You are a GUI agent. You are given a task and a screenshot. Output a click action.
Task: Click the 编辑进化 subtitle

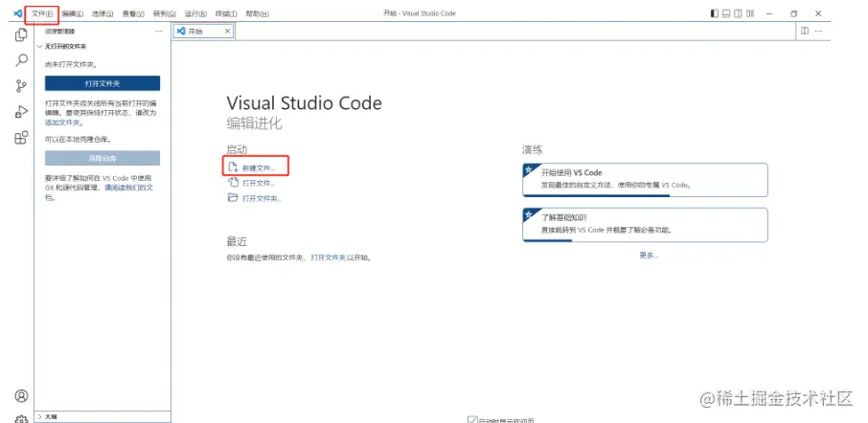(x=254, y=123)
